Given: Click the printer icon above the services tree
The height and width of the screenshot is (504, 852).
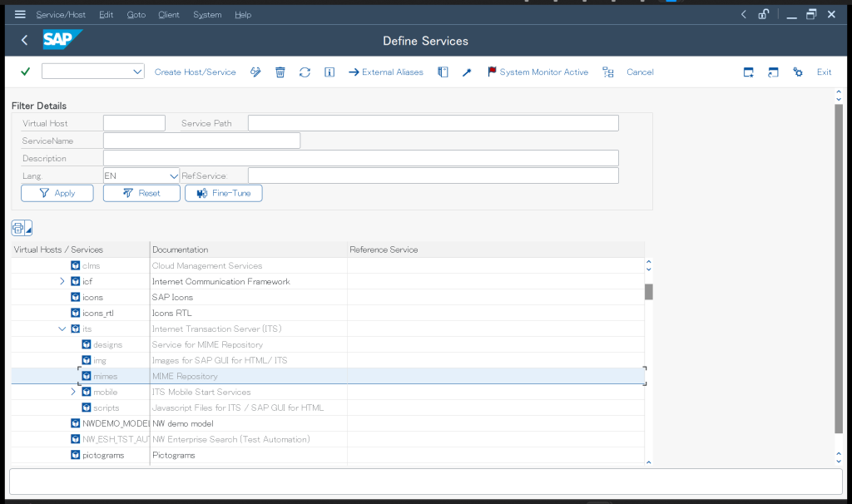Looking at the screenshot, I should [x=18, y=228].
